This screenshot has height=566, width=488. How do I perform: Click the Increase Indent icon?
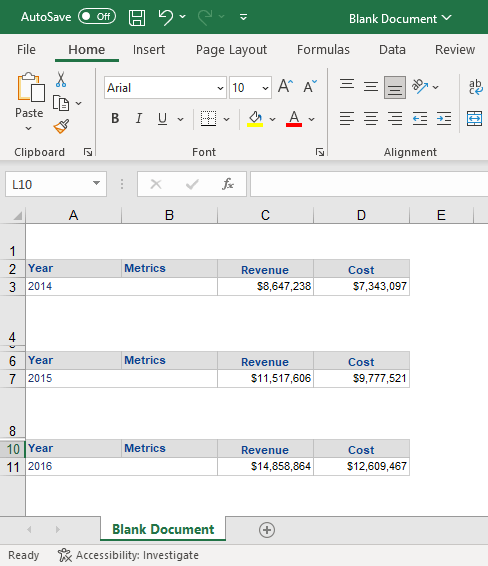444,118
